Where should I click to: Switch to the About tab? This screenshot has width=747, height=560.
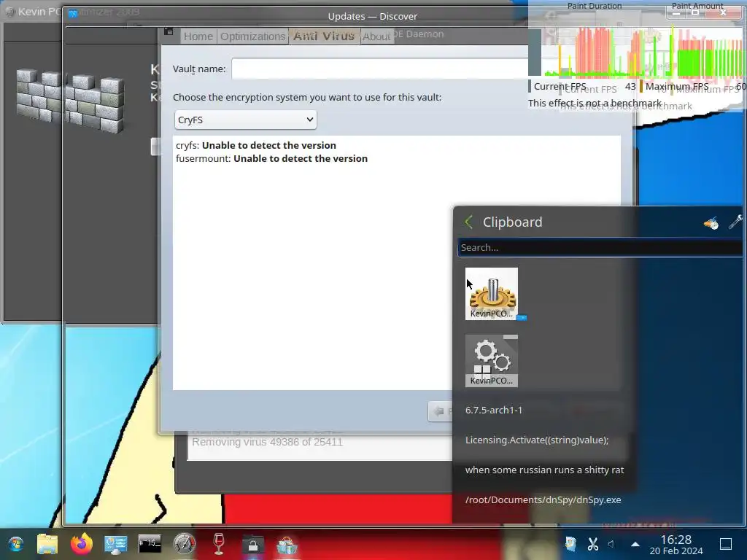(x=376, y=36)
